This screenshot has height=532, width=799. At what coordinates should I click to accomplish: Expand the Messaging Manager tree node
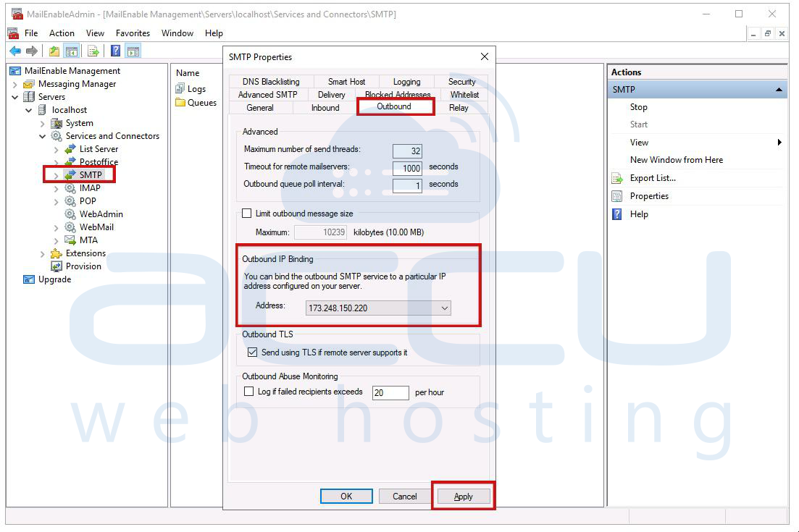point(14,84)
